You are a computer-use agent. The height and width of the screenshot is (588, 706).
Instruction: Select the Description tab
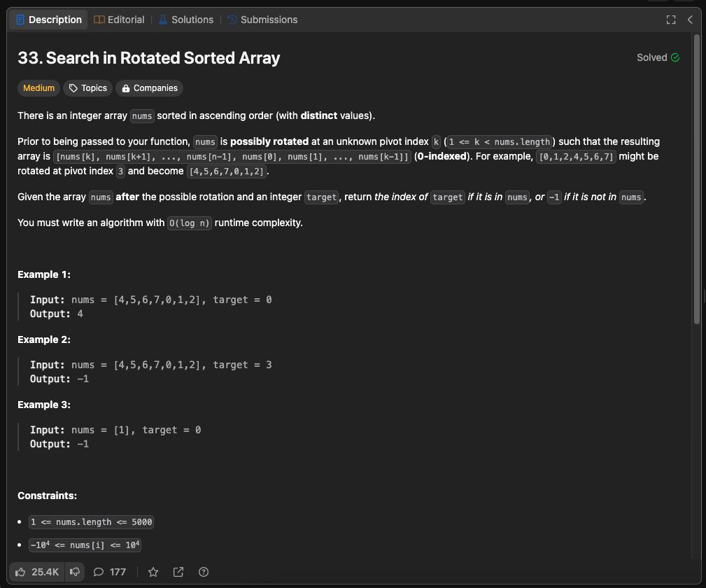48,20
